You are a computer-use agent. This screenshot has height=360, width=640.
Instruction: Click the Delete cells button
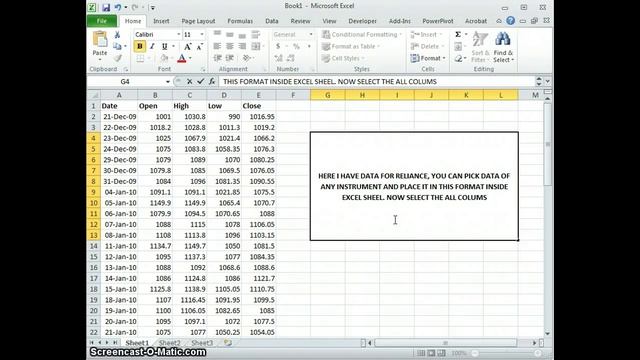tap(427, 47)
